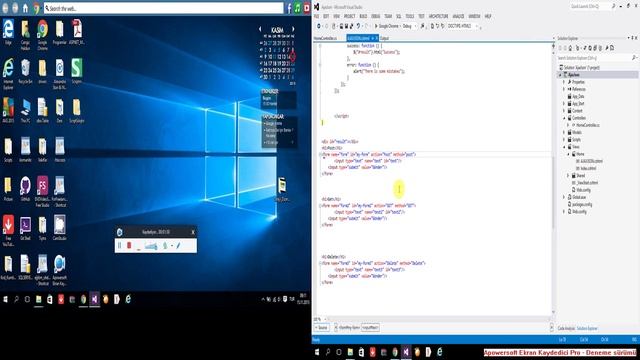
Task: Open Chrome from the left taskbar
Action: click(x=83, y=299)
